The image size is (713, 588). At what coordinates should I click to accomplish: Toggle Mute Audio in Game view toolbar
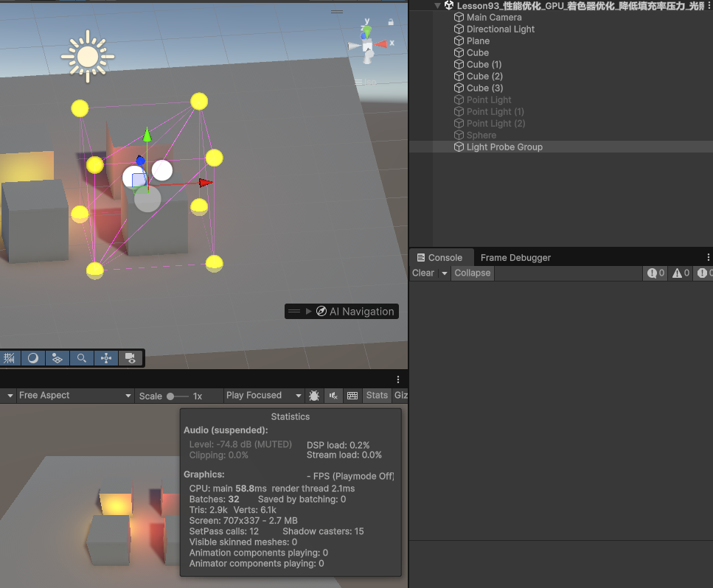pyautogui.click(x=333, y=396)
